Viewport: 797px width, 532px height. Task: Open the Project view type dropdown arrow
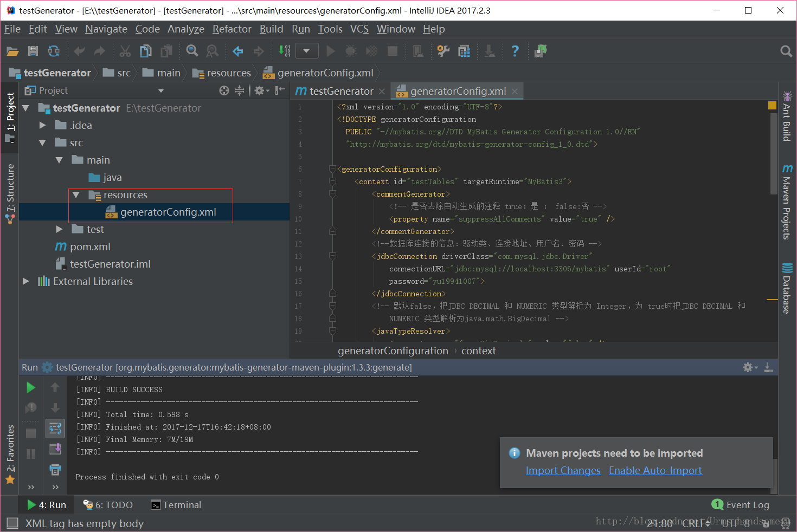coord(161,91)
